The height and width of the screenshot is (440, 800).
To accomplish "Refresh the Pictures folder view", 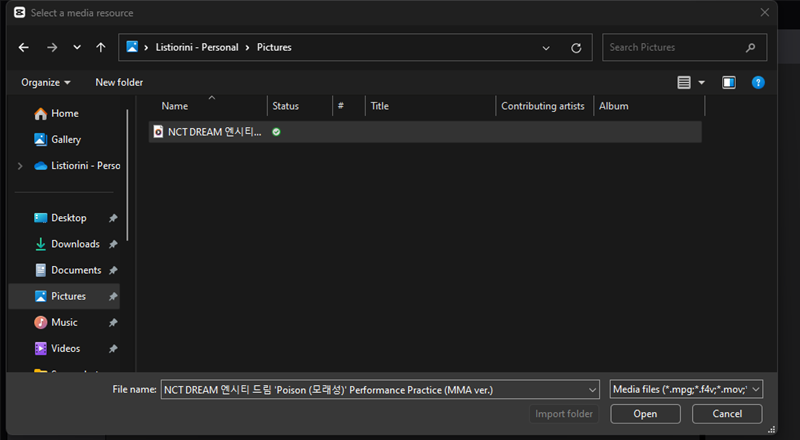I will 576,47.
